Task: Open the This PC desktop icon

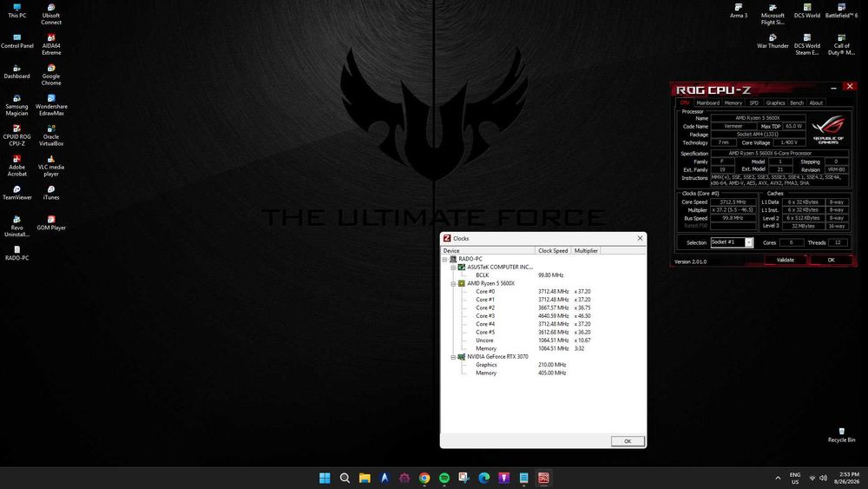Action: pyautogui.click(x=16, y=10)
